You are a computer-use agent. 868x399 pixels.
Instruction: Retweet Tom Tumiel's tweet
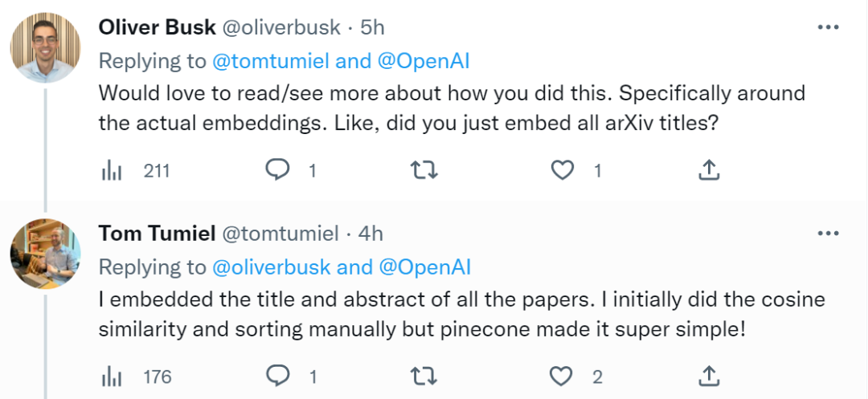pyautogui.click(x=422, y=376)
